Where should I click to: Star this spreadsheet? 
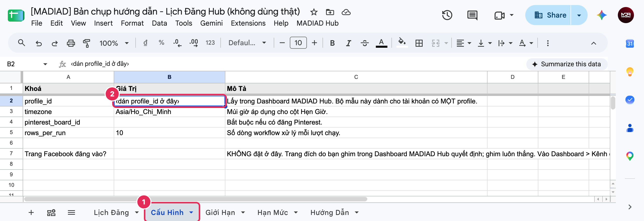click(314, 12)
